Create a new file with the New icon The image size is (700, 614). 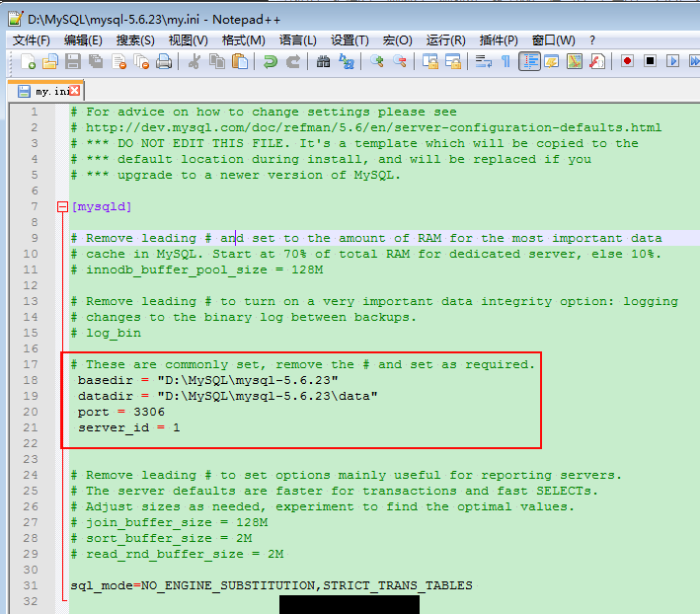click(28, 61)
